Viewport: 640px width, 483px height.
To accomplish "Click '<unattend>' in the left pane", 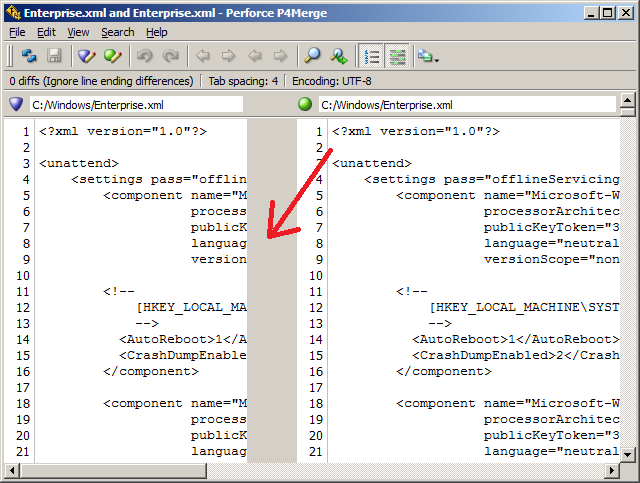I will click(79, 163).
